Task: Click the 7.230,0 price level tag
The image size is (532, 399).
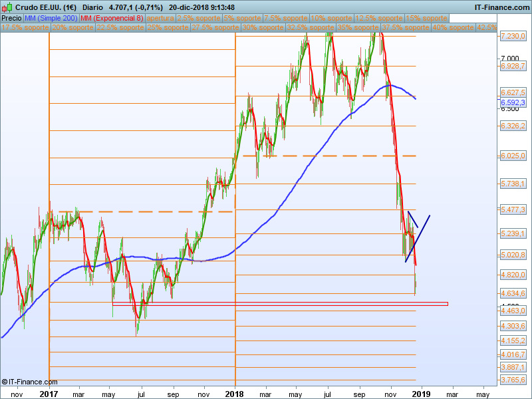Action: [513, 36]
